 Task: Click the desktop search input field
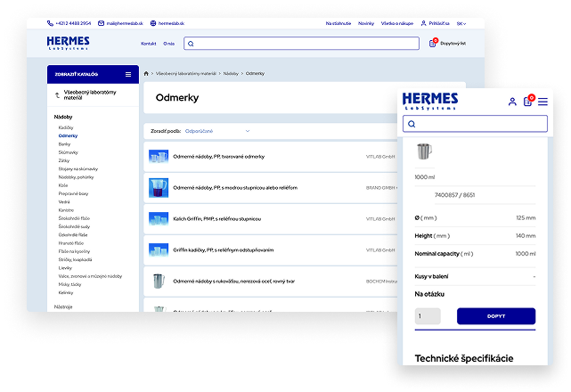[x=301, y=44]
